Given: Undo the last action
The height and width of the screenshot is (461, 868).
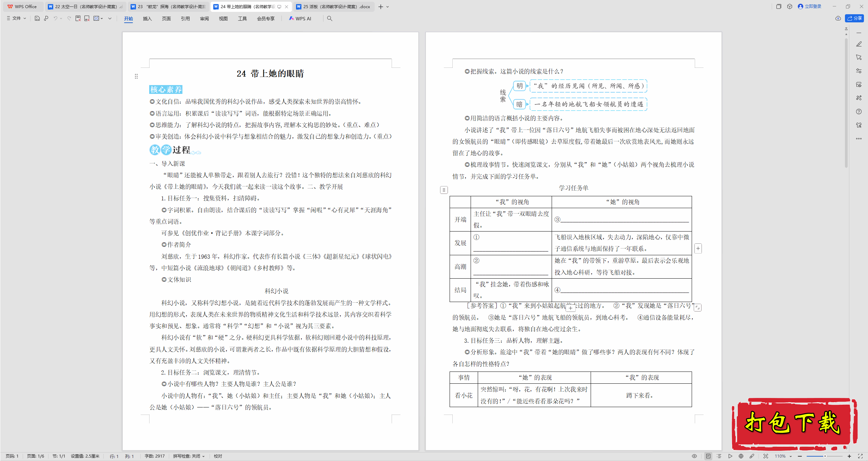Looking at the screenshot, I should (55, 19).
